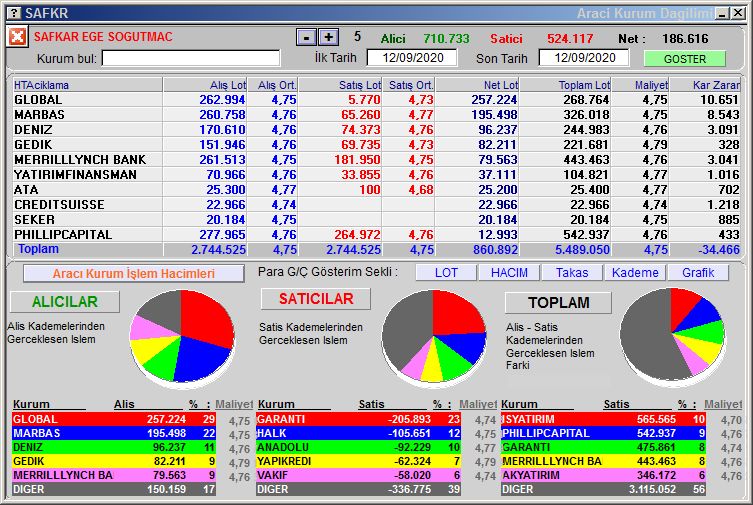Select the PHILLIPCAPITAL row in top table
Image resolution: width=753 pixels, height=505 pixels.
(x=377, y=235)
